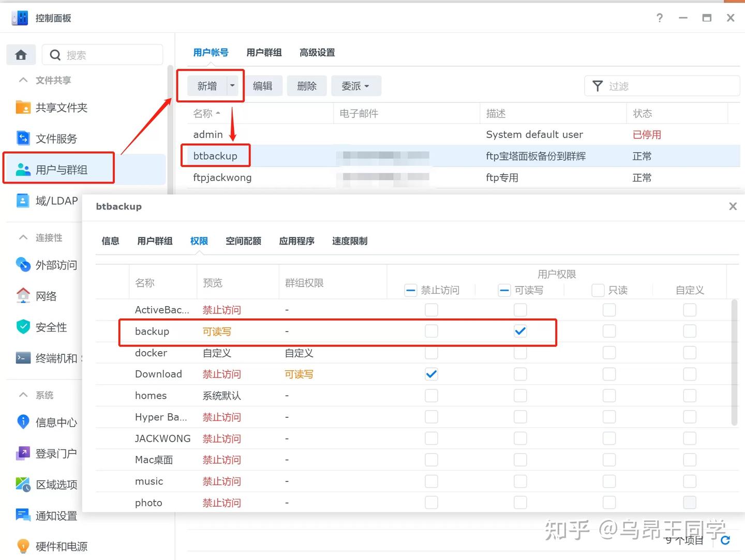Image resolution: width=745 pixels, height=560 pixels.
Task: Click the home icon in sidebar
Action: 21,55
